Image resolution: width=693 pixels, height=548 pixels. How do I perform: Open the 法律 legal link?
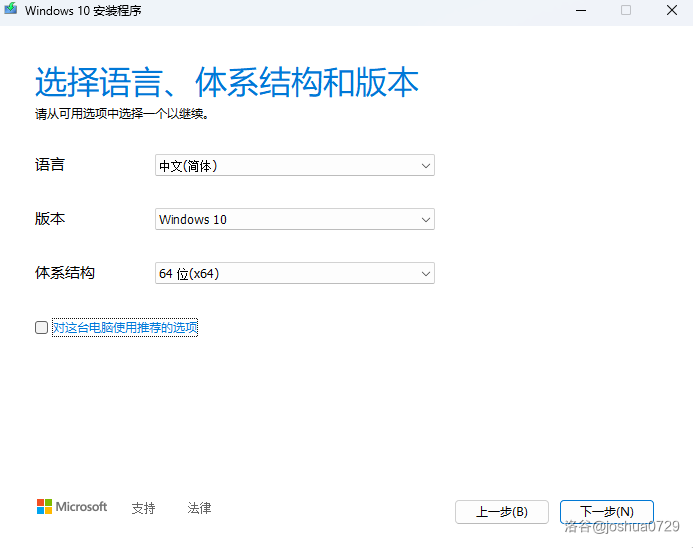point(199,508)
